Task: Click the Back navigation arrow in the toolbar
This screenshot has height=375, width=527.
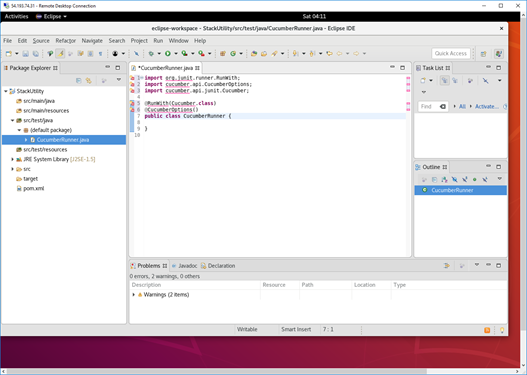Action: click(x=339, y=53)
